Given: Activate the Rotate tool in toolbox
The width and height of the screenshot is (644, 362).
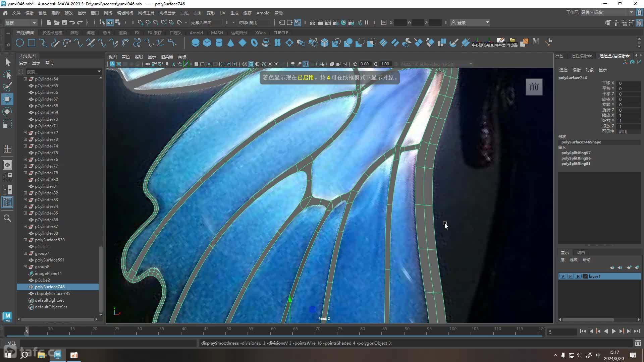Looking at the screenshot, I should click(7, 112).
